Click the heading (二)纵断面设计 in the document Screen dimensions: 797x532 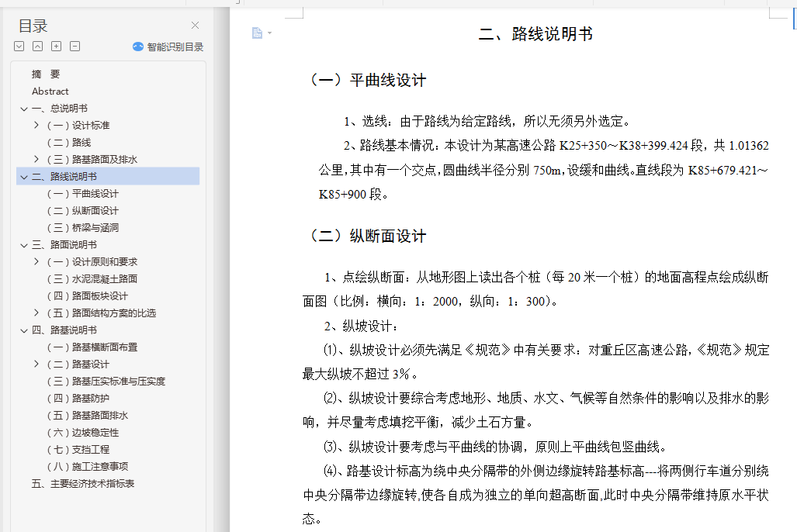(x=369, y=237)
